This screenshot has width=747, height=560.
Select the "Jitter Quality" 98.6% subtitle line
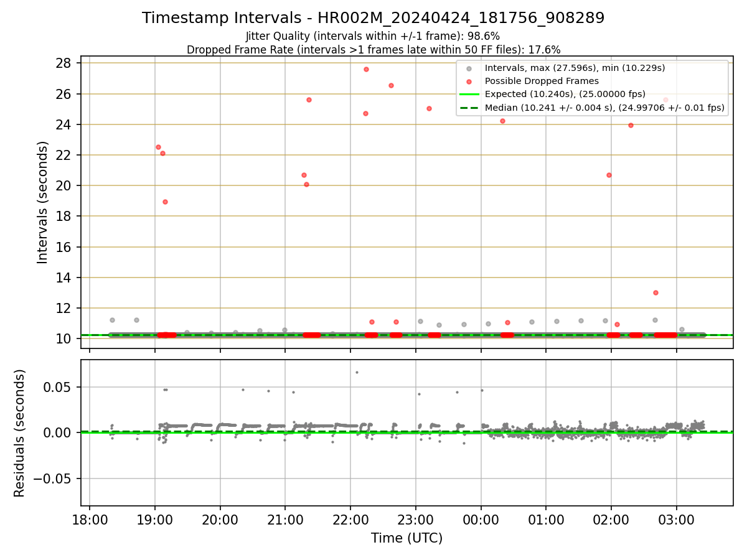(x=373, y=36)
